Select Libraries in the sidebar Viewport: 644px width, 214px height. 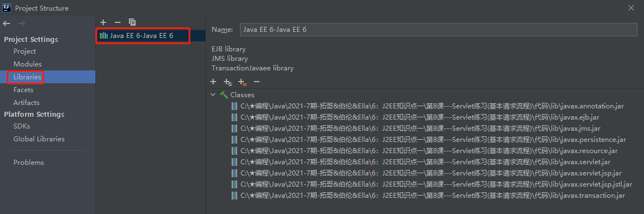[x=27, y=77]
